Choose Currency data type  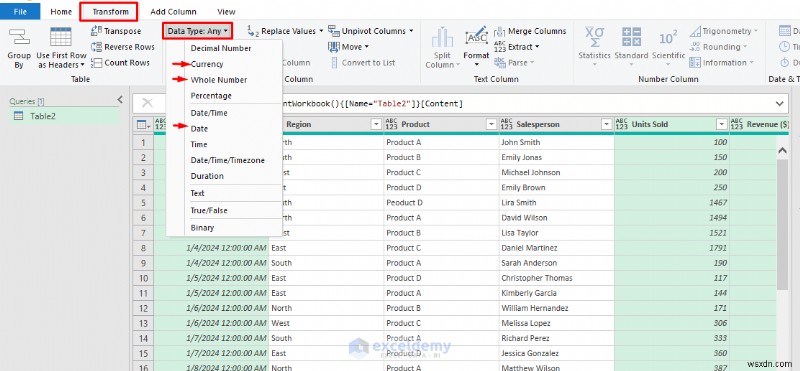click(x=207, y=64)
